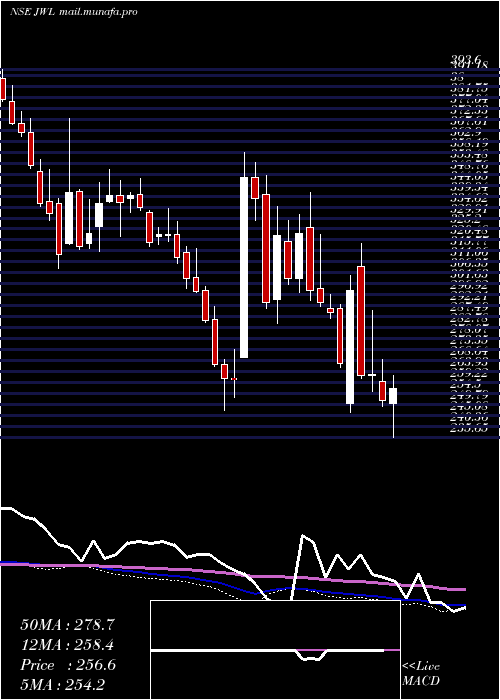Click the 5MA : 254.2 value
The width and height of the screenshot is (500, 700).
pos(63,685)
